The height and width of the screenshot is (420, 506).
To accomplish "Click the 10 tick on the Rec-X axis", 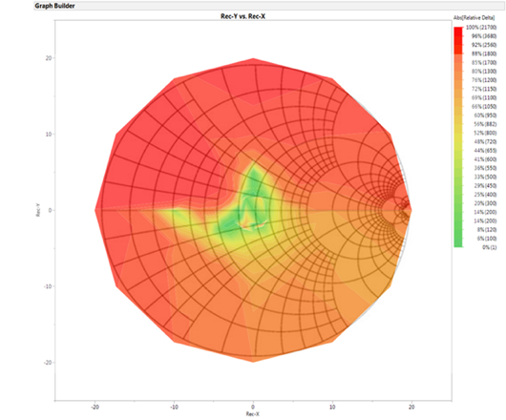I will (x=332, y=407).
